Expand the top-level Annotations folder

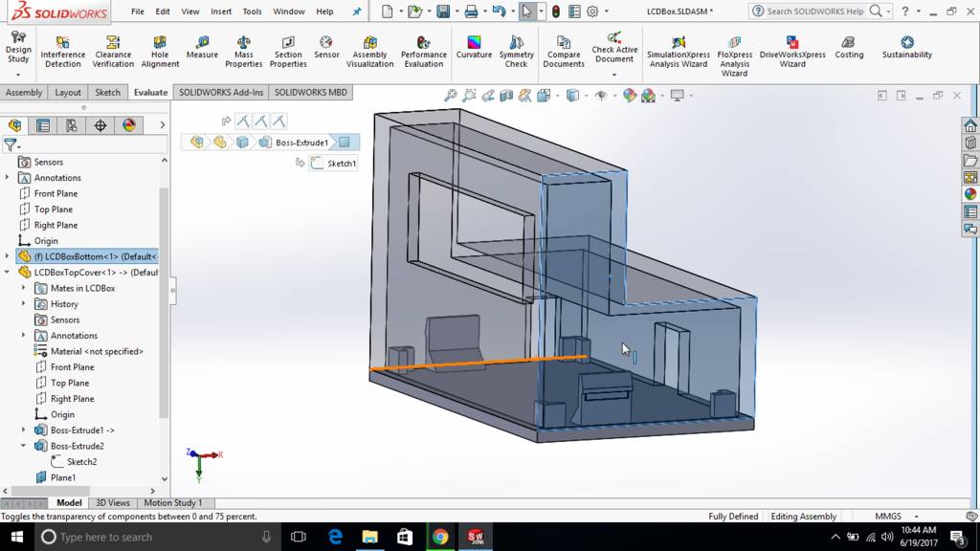pos(7,177)
